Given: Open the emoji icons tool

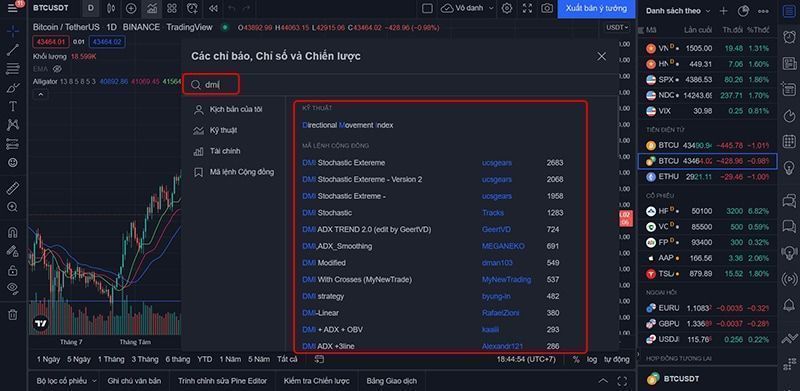Looking at the screenshot, I should [x=13, y=163].
